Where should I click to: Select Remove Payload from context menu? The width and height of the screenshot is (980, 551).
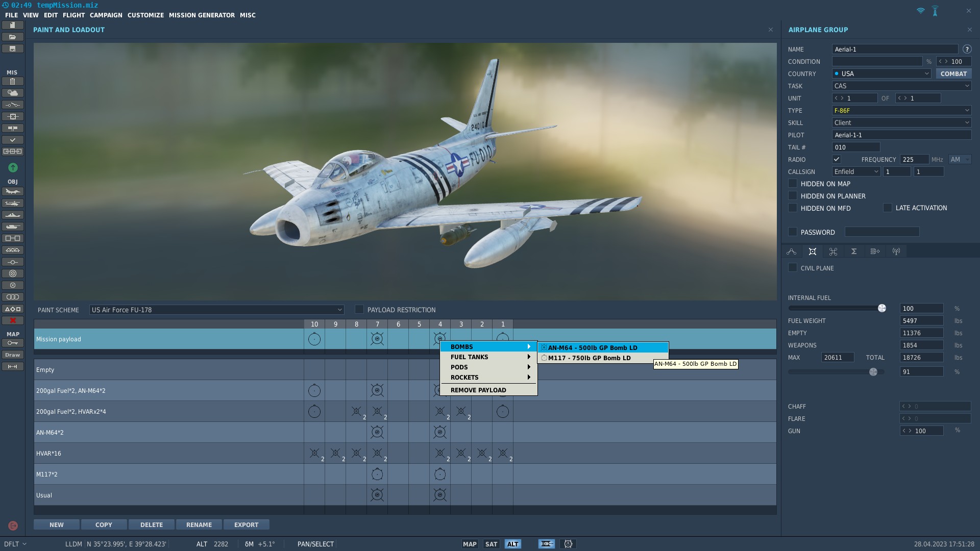point(488,390)
